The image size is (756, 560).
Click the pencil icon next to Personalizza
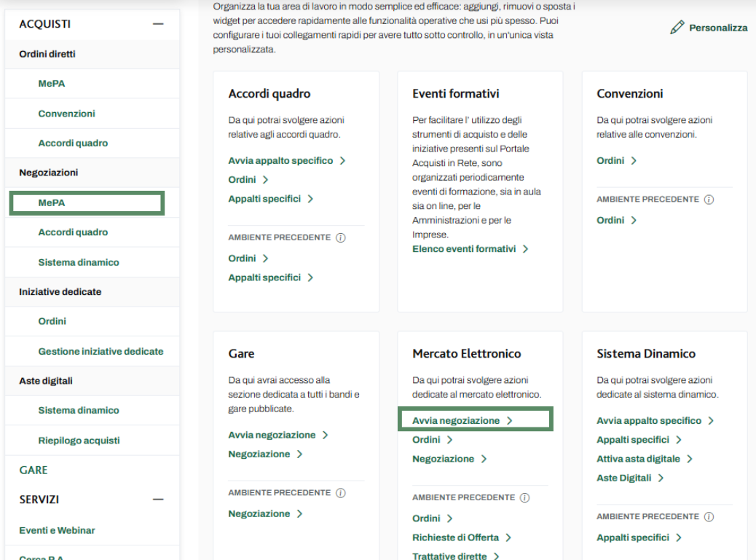[677, 28]
